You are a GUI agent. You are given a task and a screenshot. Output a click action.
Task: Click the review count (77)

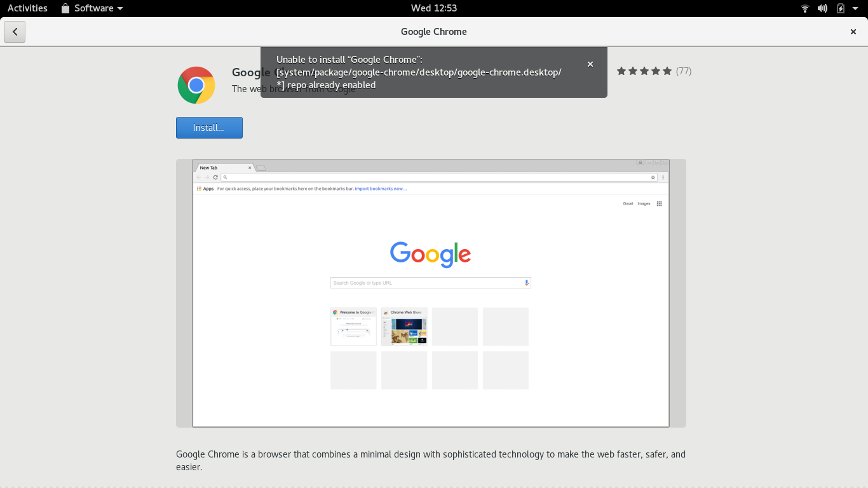point(684,71)
